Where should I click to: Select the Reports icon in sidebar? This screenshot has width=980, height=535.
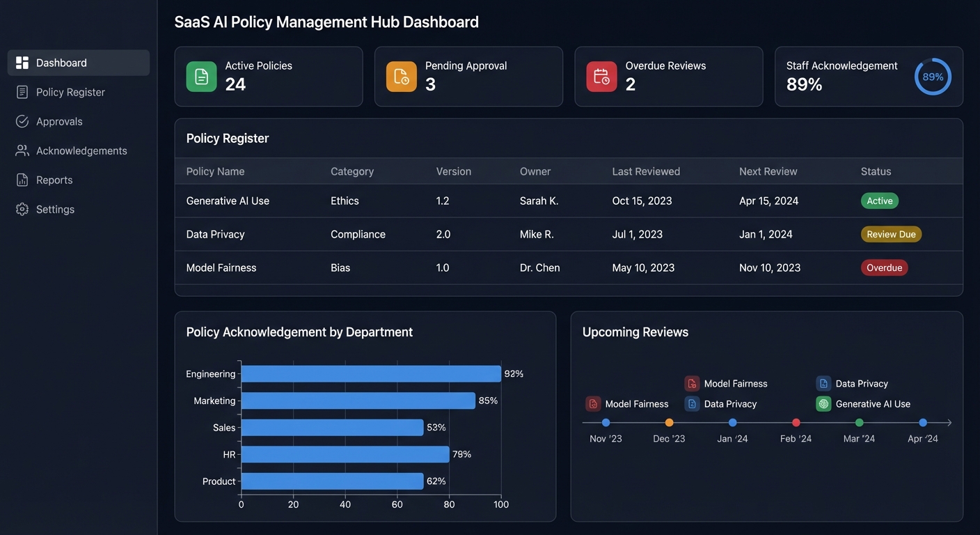click(22, 179)
